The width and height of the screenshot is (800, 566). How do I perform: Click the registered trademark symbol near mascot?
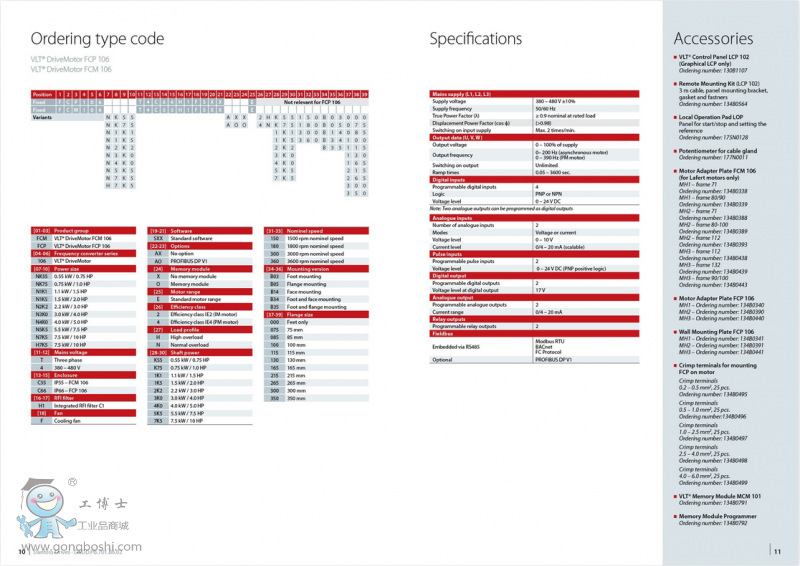point(72,482)
